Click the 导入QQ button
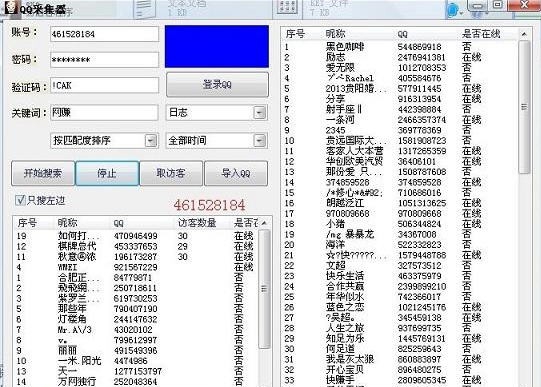The width and height of the screenshot is (541, 387). pyautogui.click(x=236, y=173)
